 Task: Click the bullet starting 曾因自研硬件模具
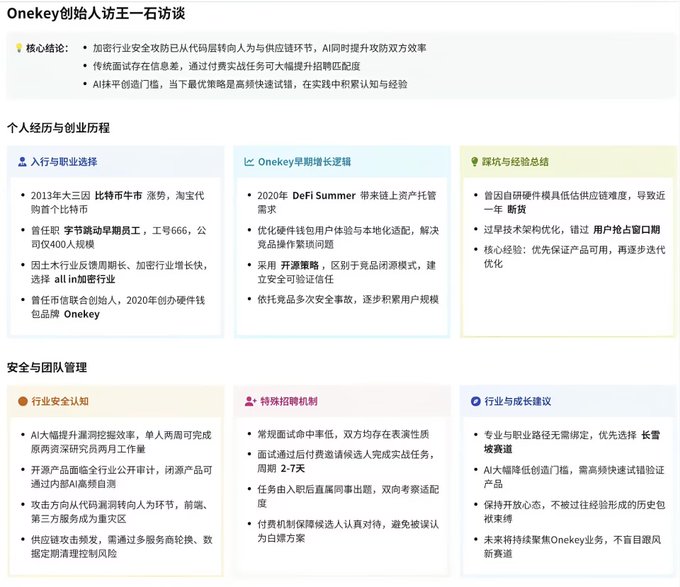pyautogui.click(x=575, y=202)
